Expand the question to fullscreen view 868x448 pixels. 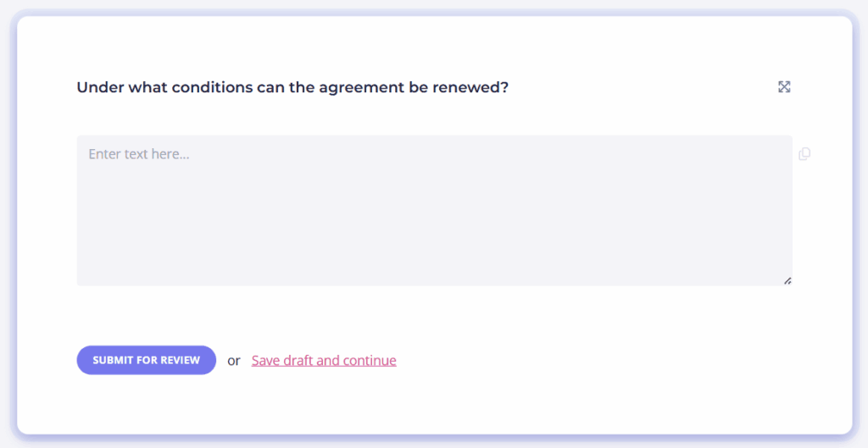click(x=784, y=87)
